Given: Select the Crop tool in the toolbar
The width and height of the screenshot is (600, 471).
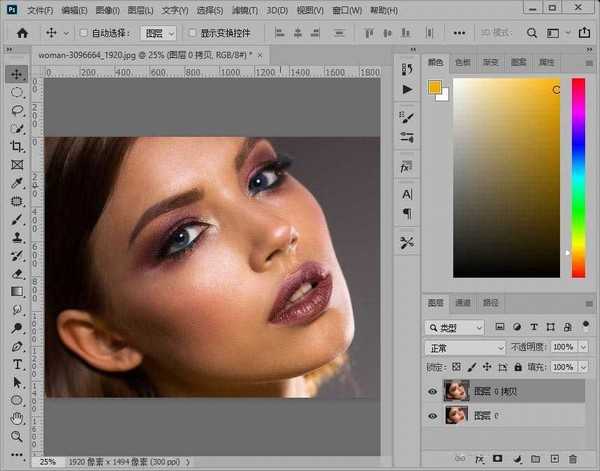Looking at the screenshot, I should pos(17,147).
